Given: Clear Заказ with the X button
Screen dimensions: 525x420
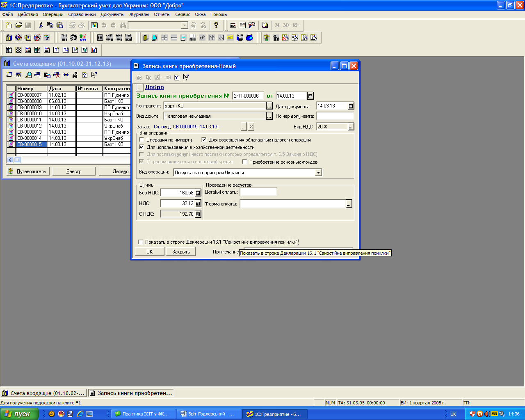Looking at the screenshot, I should 251,127.
